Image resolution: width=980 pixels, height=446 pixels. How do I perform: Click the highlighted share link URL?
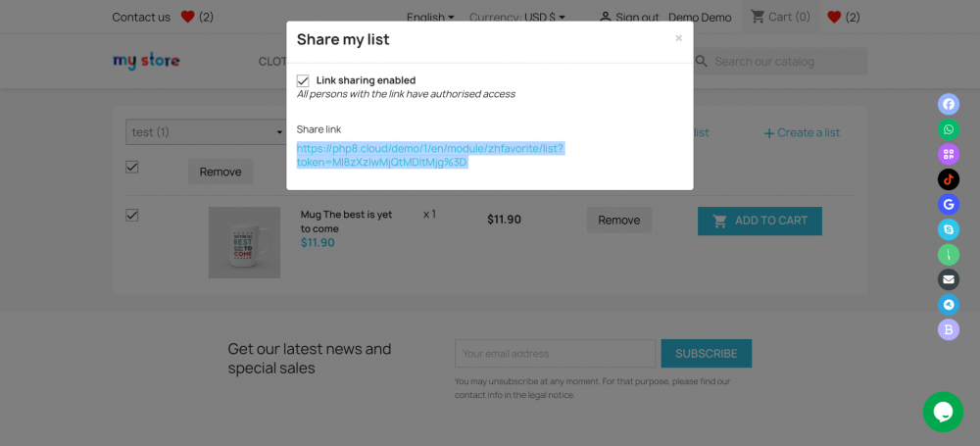pos(430,155)
